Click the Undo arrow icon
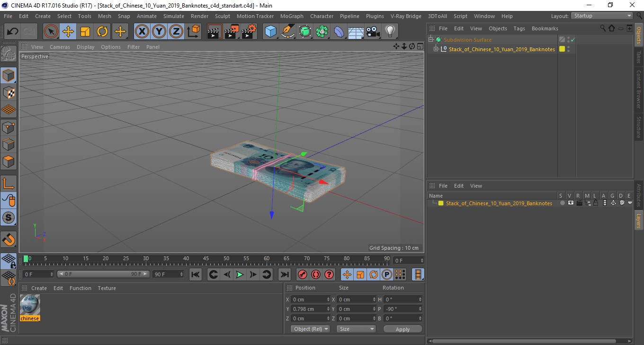The width and height of the screenshot is (644, 345). point(13,32)
